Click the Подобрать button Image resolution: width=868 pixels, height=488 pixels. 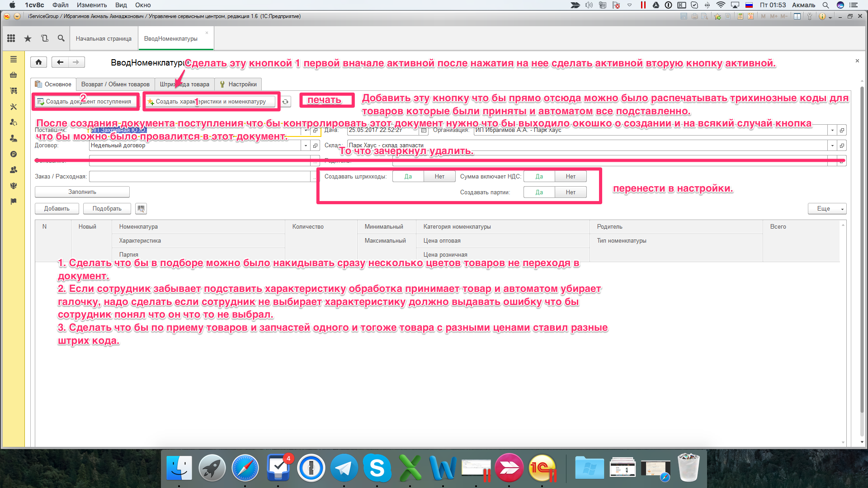coord(107,209)
